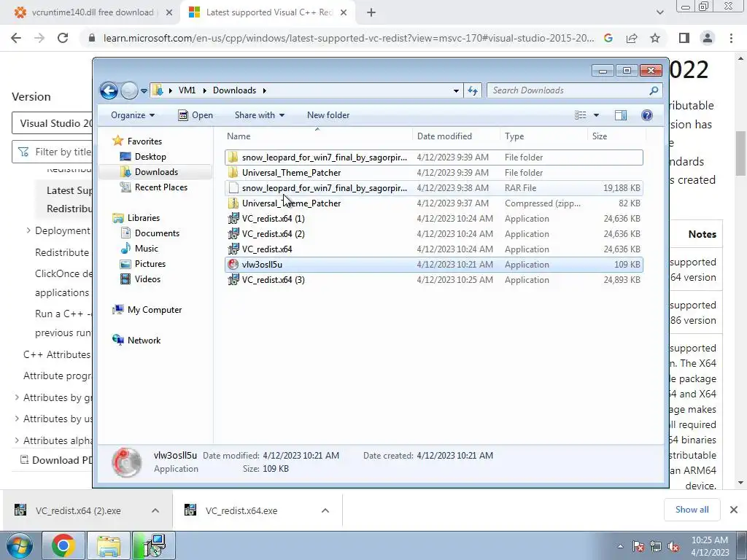Viewport: 747px width, 560px height.
Task: Open the Organize menu
Action: point(133,115)
